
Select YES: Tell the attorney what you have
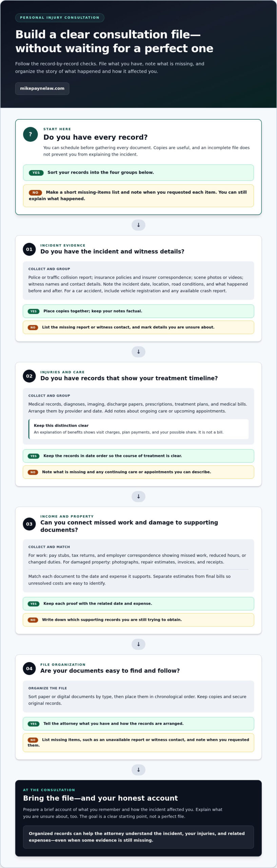point(138,724)
